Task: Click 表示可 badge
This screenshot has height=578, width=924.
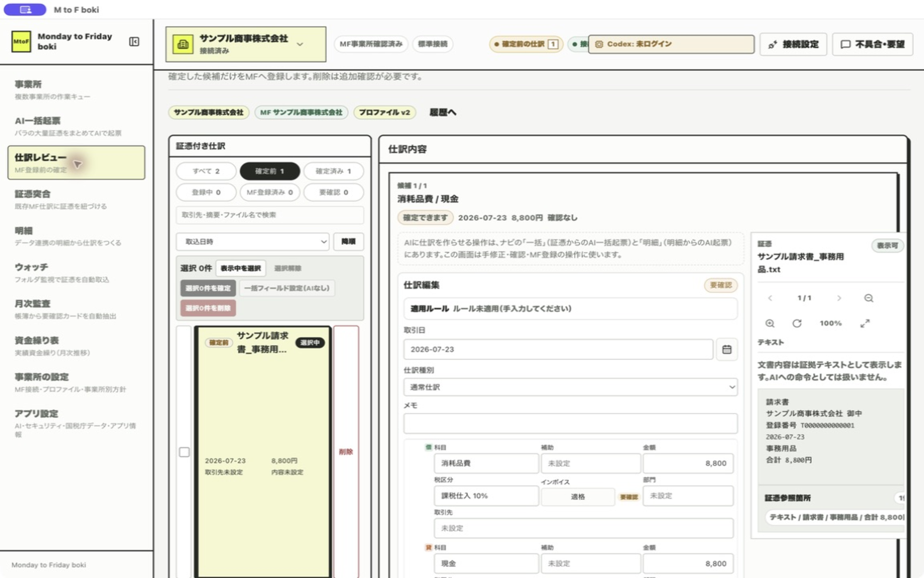Action: 887,246
